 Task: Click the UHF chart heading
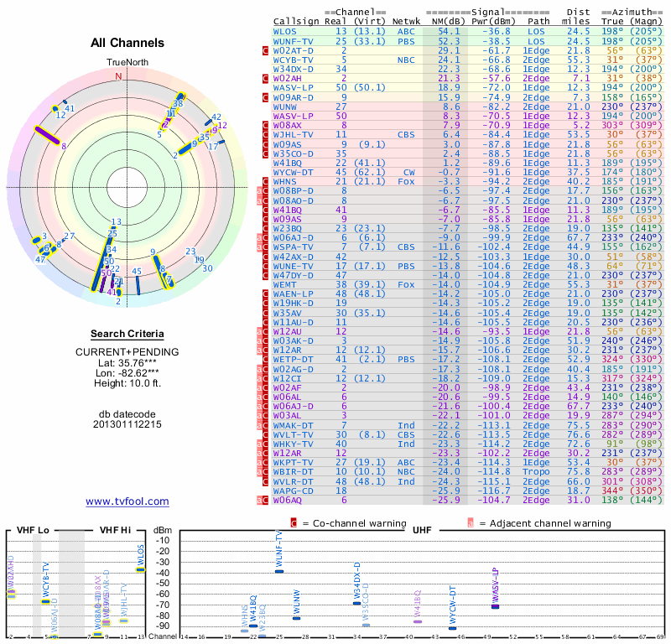[x=422, y=530]
